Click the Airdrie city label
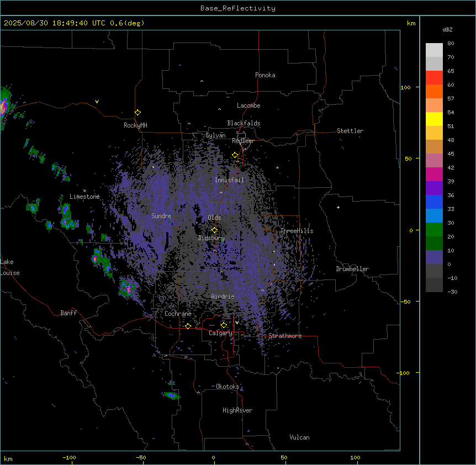The height and width of the screenshot is (465, 476). tap(223, 297)
